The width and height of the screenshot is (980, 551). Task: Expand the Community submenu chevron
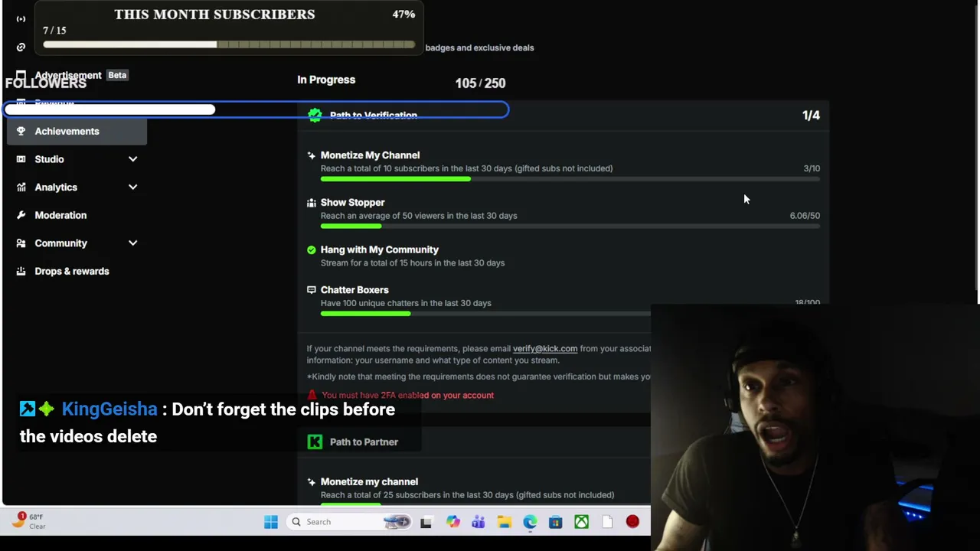click(132, 243)
